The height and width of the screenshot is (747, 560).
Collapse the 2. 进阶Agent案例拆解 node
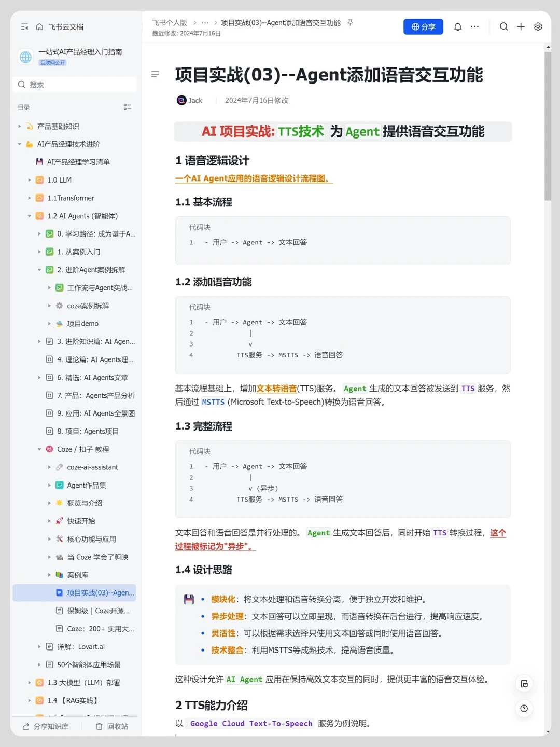pyautogui.click(x=39, y=270)
